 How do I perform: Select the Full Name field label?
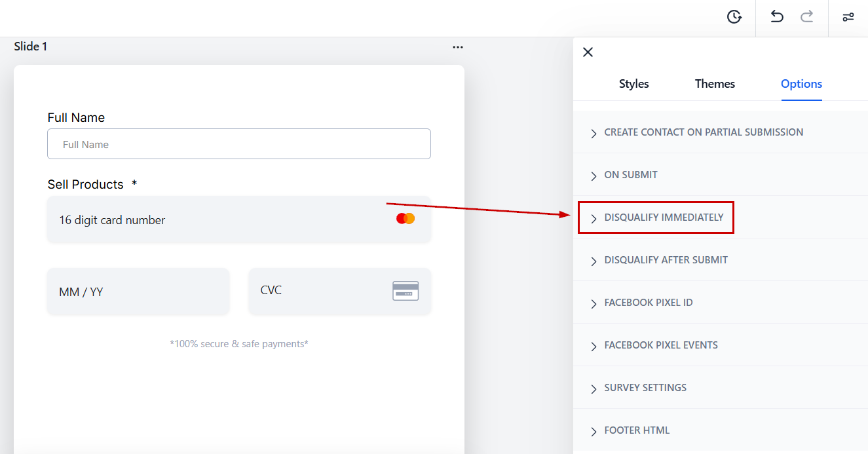coord(76,118)
